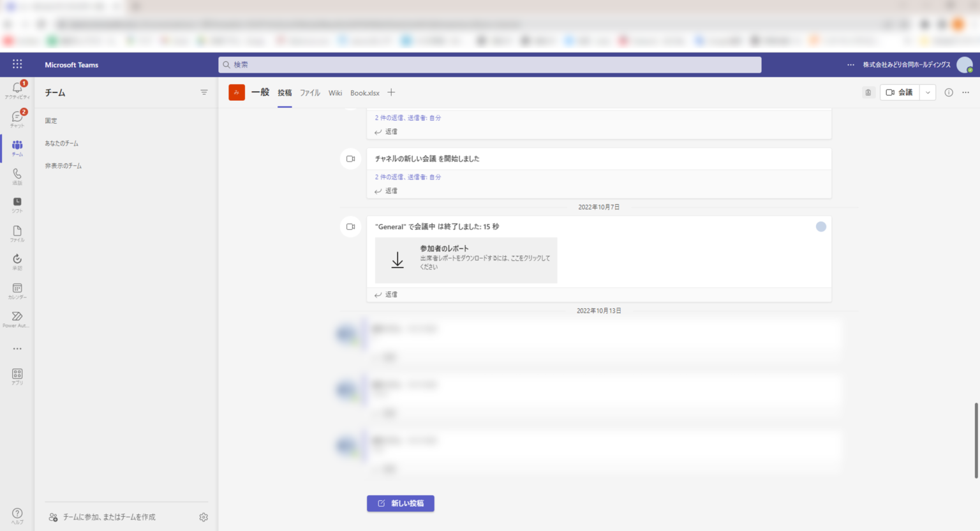Click the filter icon in チーム header
The height and width of the screenshot is (531, 980).
point(204,93)
